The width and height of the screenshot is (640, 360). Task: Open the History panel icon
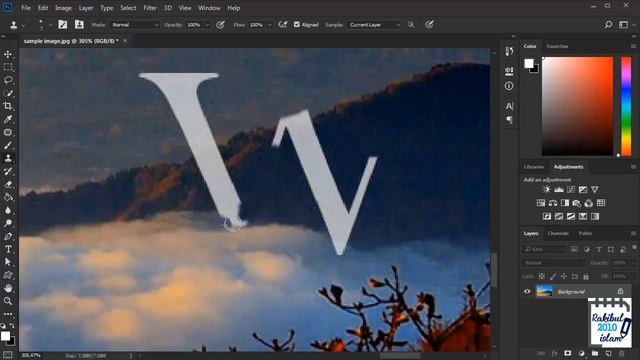(509, 51)
